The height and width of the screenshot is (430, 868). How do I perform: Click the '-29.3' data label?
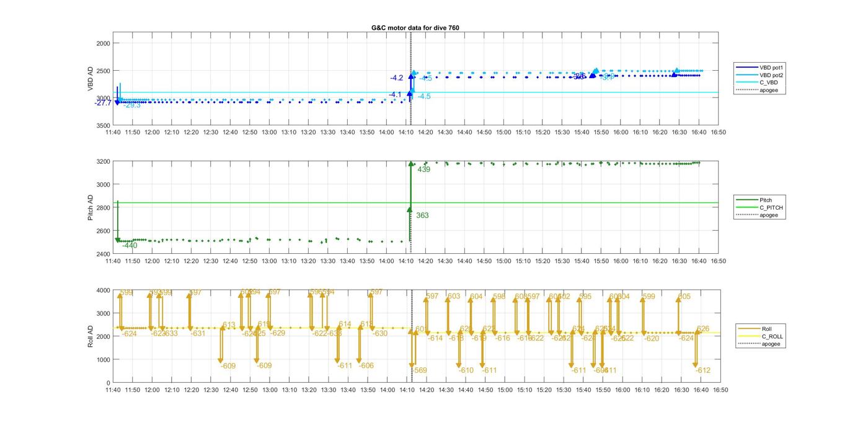tap(132, 105)
